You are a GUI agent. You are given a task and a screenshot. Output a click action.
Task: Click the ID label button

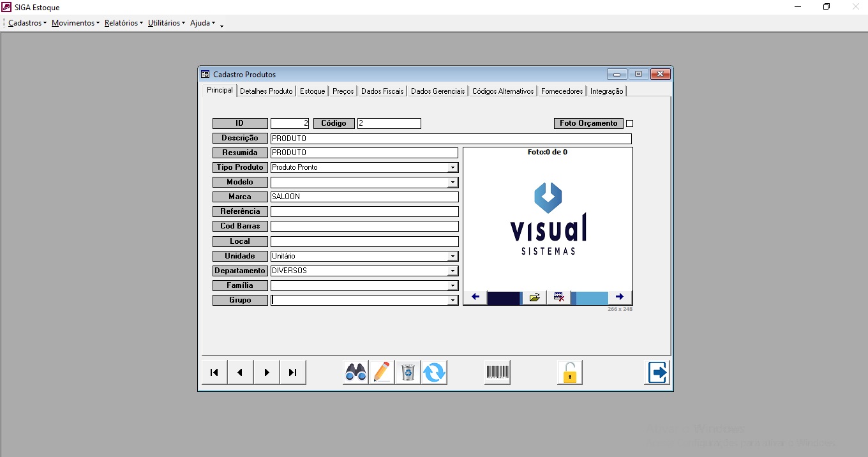pyautogui.click(x=240, y=124)
